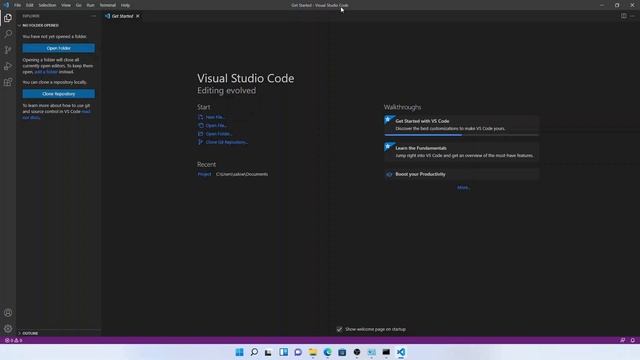Screen dimensions: 640x360
Task: Open the editor More Actions ellipsis
Action: (632, 16)
